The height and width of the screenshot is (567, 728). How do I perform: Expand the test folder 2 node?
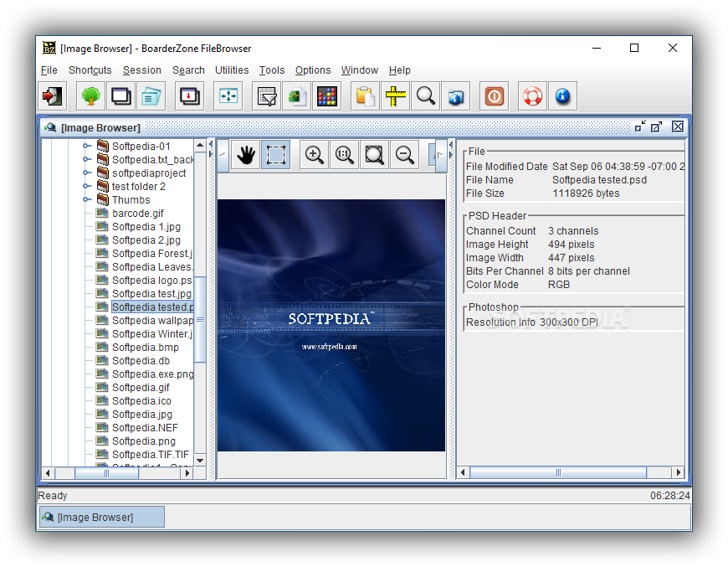click(x=86, y=186)
